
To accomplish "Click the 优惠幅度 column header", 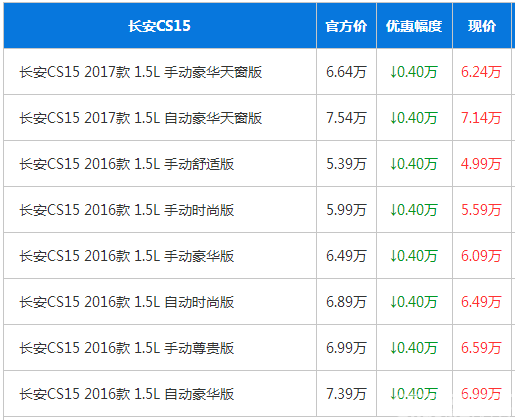I will click(x=414, y=26).
